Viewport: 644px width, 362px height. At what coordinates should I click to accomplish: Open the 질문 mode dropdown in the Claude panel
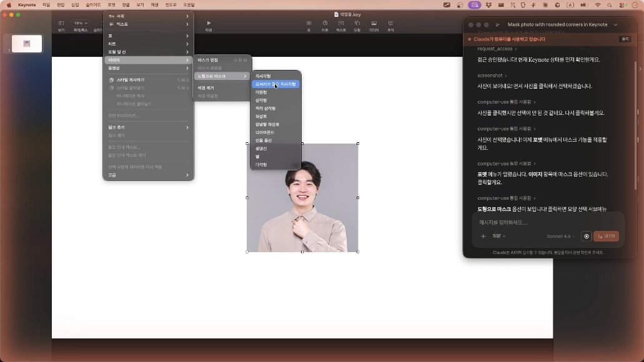pos(498,237)
